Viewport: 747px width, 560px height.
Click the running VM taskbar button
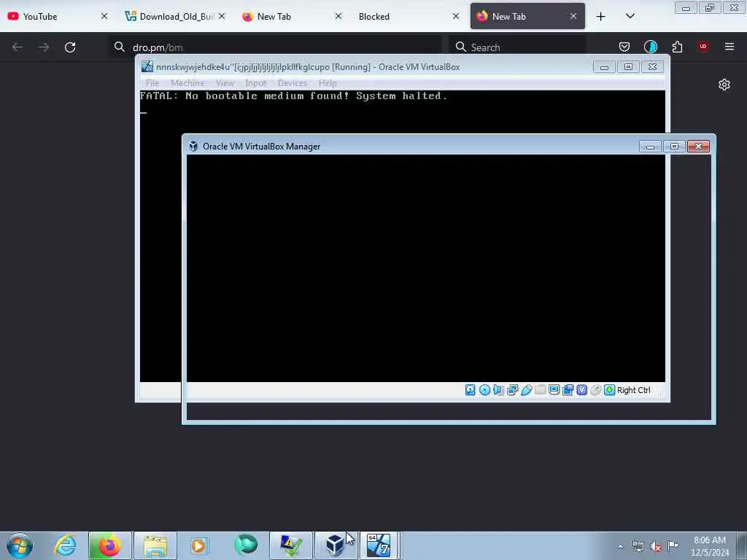[x=379, y=545]
